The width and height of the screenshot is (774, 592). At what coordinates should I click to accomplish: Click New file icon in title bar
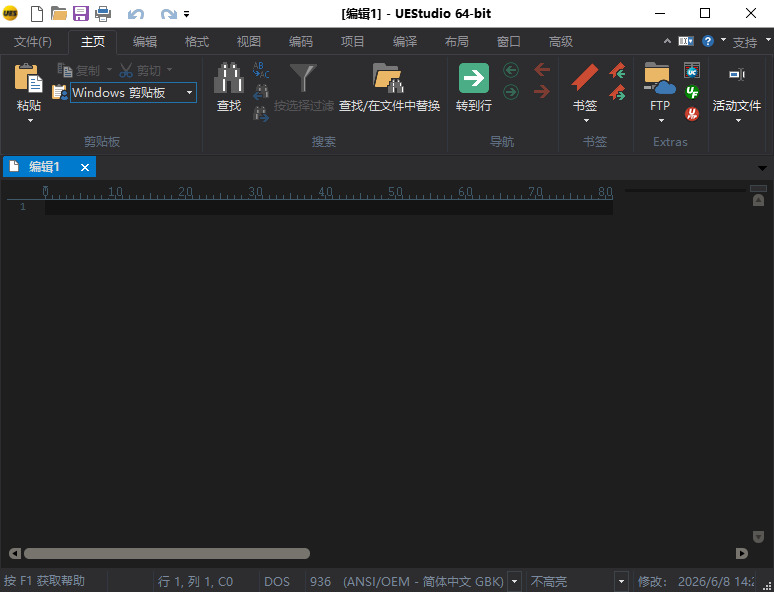[37, 13]
